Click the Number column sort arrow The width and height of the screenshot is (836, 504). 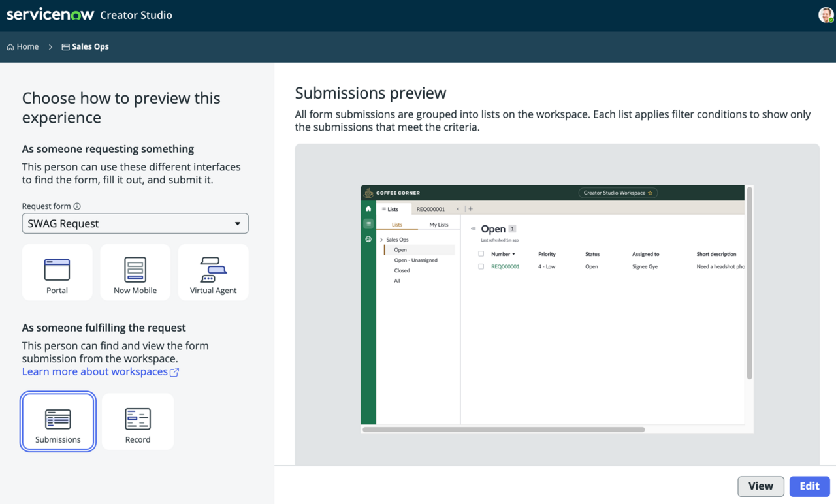[x=513, y=254]
